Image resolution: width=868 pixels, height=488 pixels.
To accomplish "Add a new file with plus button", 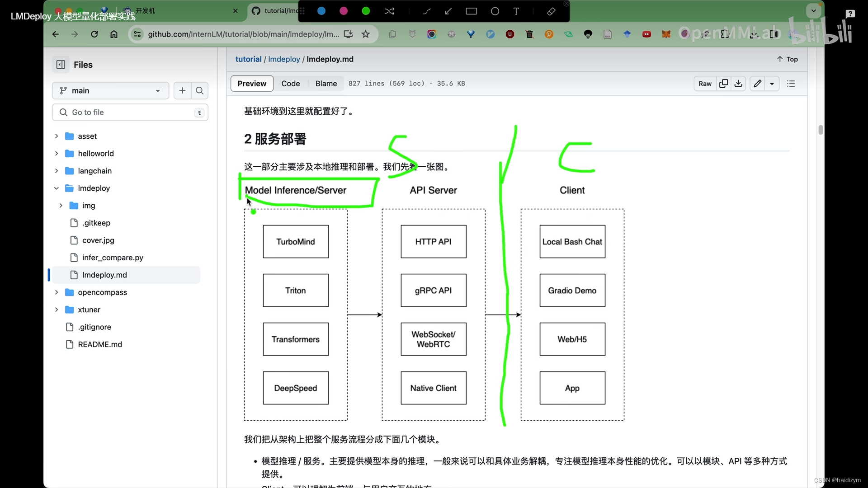I will (x=182, y=91).
